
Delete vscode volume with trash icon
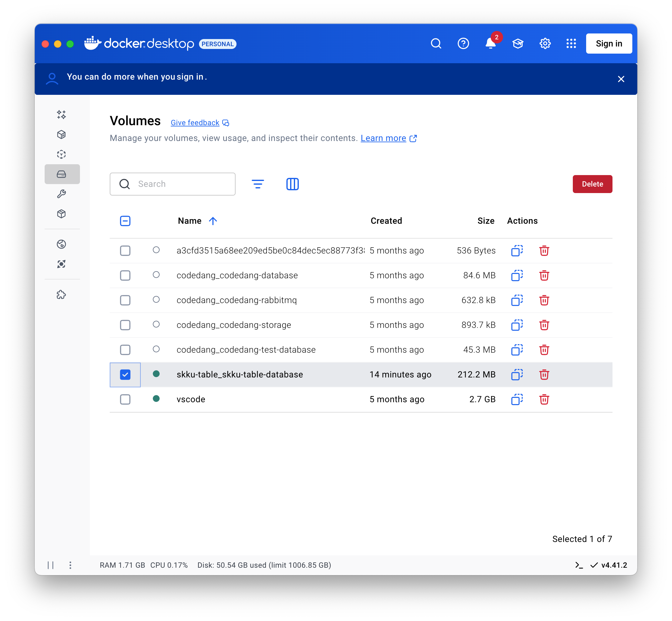(544, 399)
